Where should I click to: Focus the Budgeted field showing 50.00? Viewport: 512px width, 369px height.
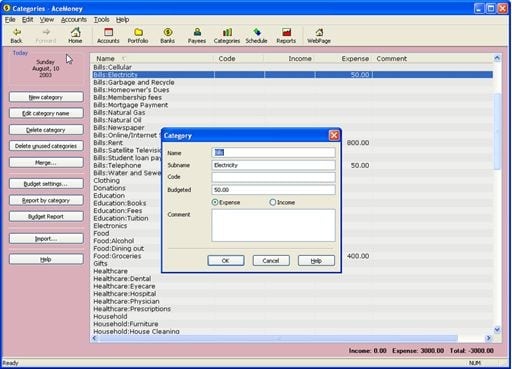point(273,190)
